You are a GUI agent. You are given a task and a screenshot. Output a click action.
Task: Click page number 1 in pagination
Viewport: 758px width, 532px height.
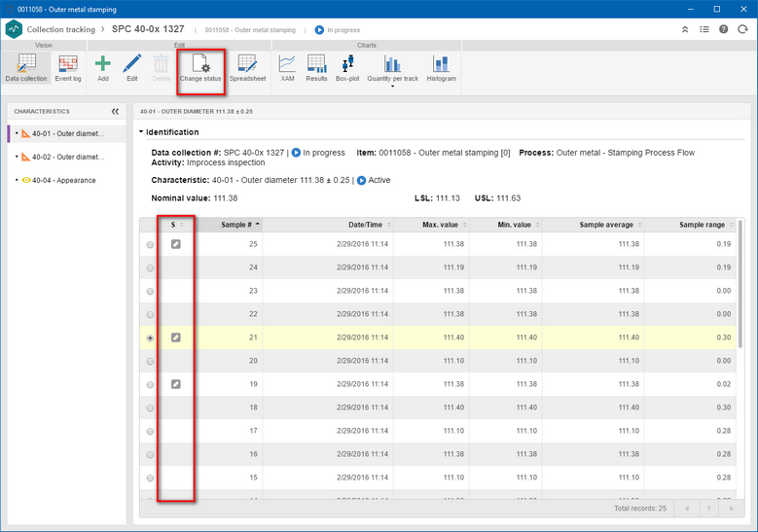[x=708, y=509]
